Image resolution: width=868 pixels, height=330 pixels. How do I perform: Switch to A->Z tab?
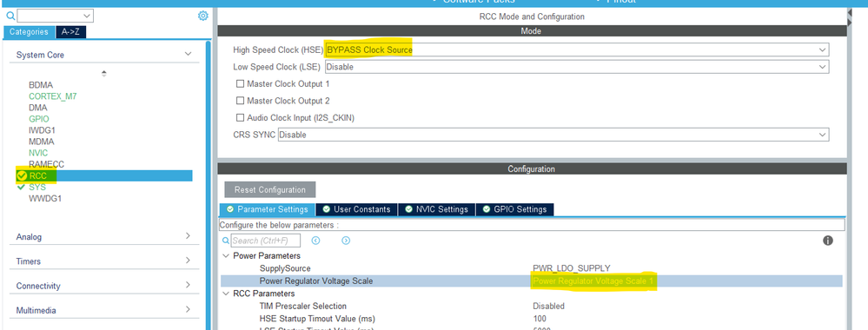71,31
